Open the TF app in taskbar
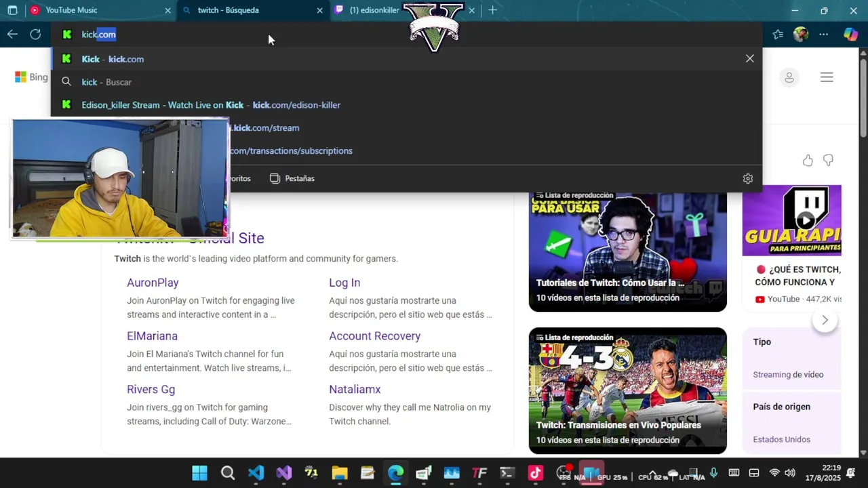Viewport: 868px width, 488px height. (x=479, y=473)
